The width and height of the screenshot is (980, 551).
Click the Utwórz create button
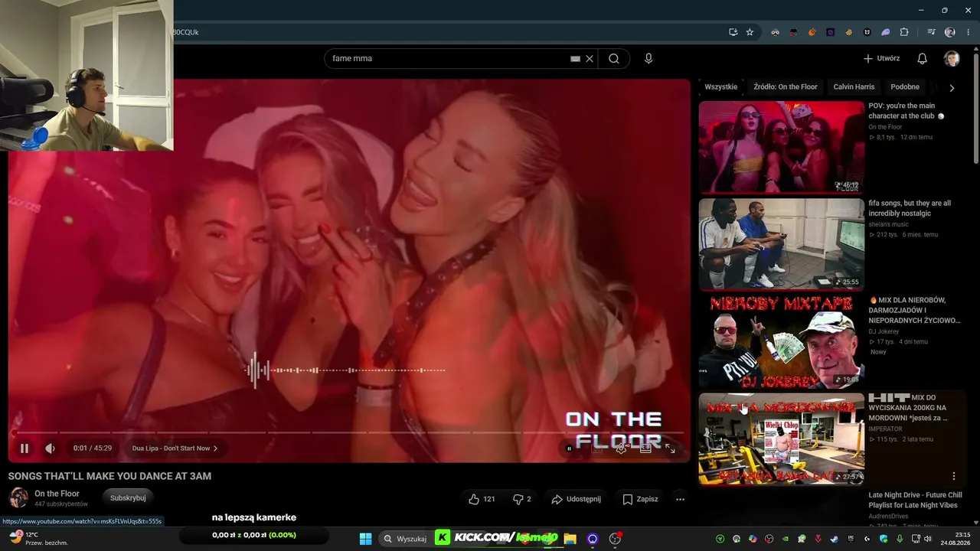tap(881, 58)
